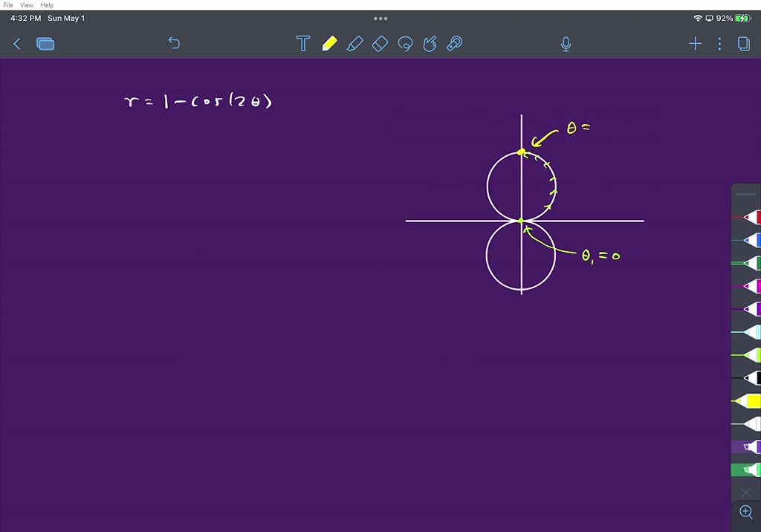Open the zoom magnifier tool

(x=746, y=512)
